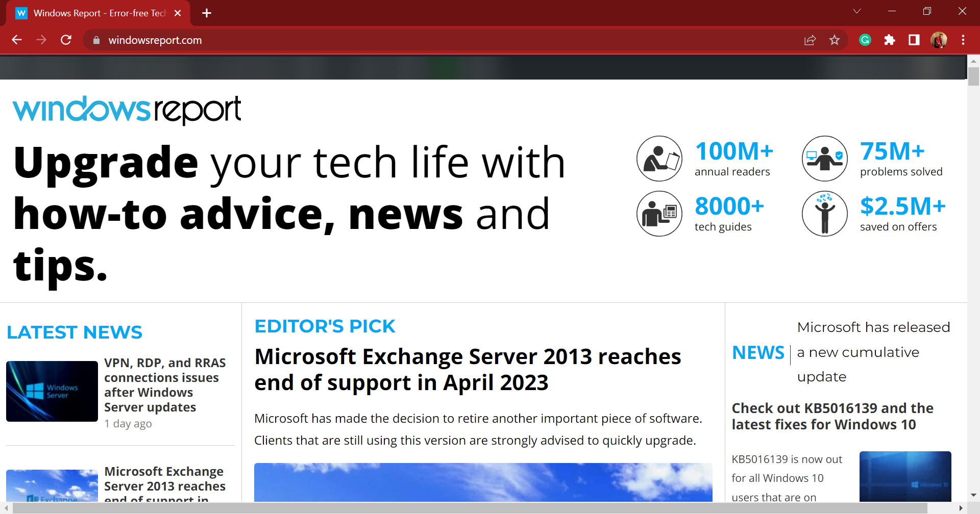Share this page via share icon
Screen dimensions: 980x514
click(810, 40)
